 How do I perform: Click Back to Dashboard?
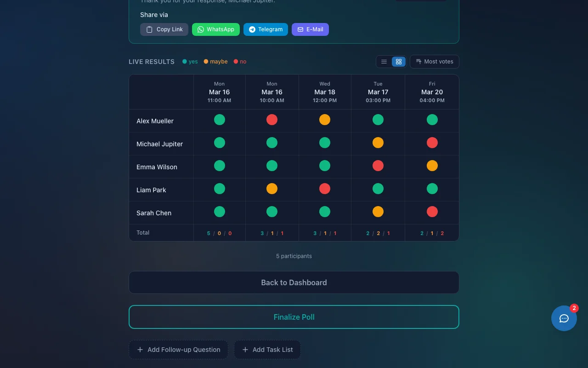pos(294,282)
